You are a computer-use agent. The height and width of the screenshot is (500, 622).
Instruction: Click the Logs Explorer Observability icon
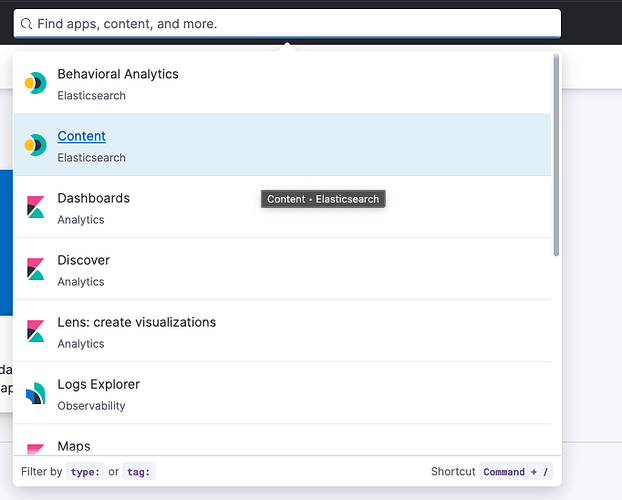(x=36, y=394)
